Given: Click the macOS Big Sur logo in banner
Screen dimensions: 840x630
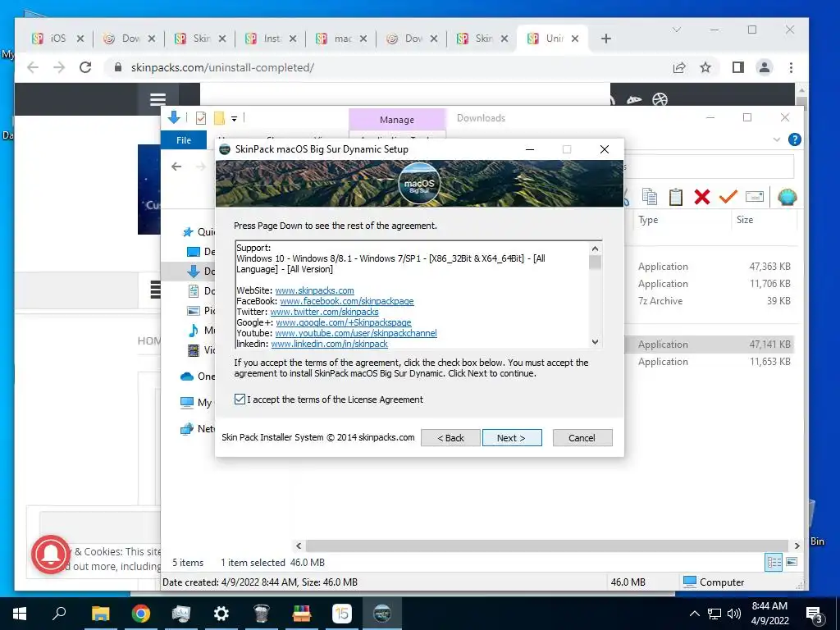Looking at the screenshot, I should (419, 183).
